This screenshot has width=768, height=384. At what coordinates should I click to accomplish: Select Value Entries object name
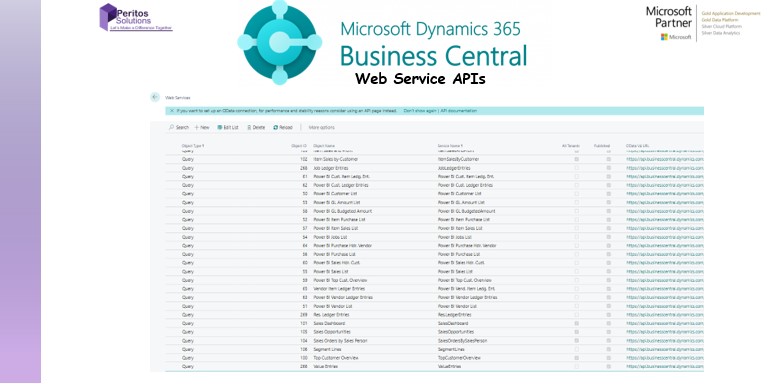tap(326, 366)
